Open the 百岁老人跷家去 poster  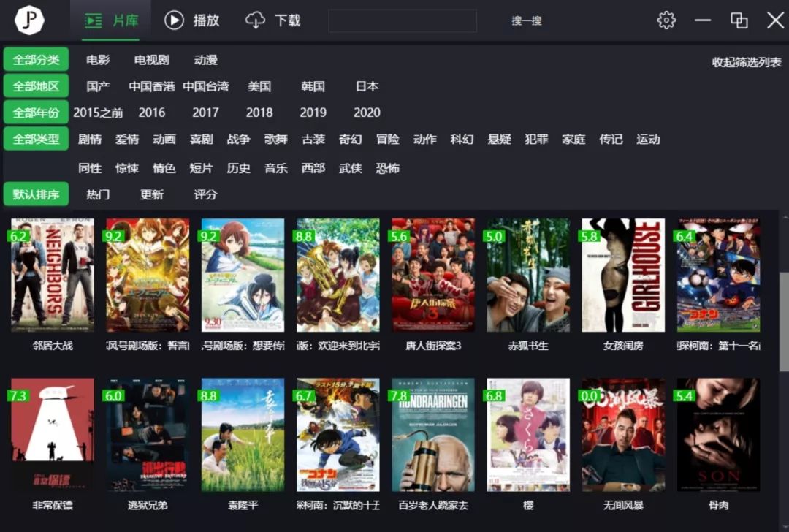pos(433,434)
